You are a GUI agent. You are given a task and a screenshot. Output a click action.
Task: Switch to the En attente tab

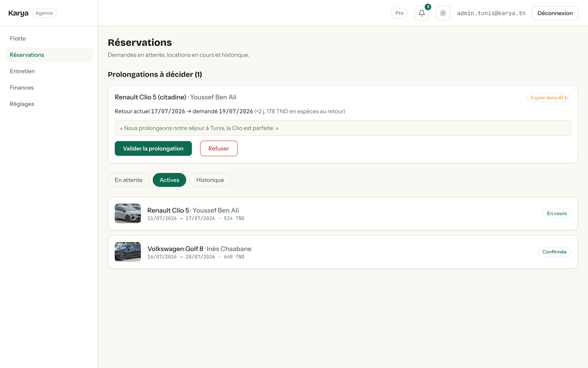128,180
